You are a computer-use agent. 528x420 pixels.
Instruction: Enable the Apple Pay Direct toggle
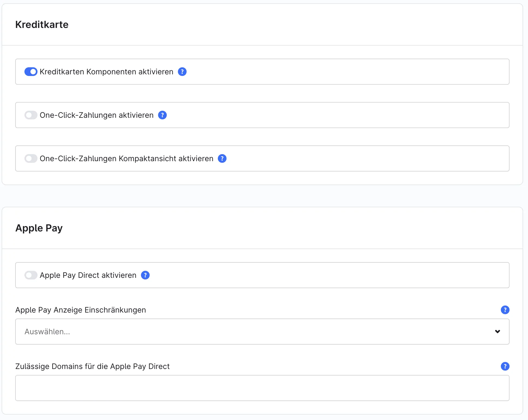point(31,275)
